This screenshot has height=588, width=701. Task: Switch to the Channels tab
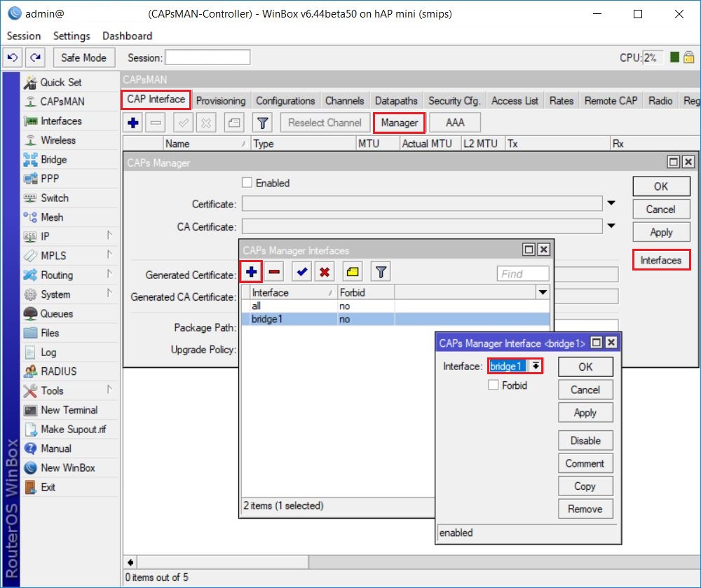coord(345,100)
